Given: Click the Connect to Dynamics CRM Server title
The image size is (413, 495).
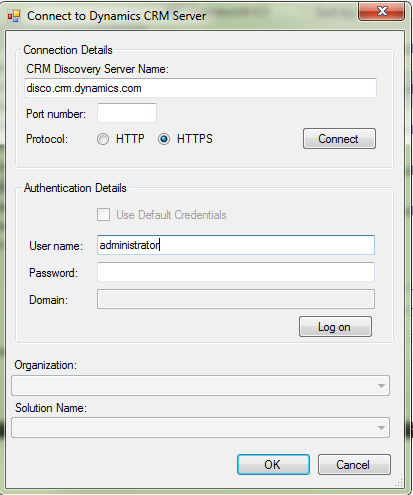Looking at the screenshot, I should (x=116, y=16).
